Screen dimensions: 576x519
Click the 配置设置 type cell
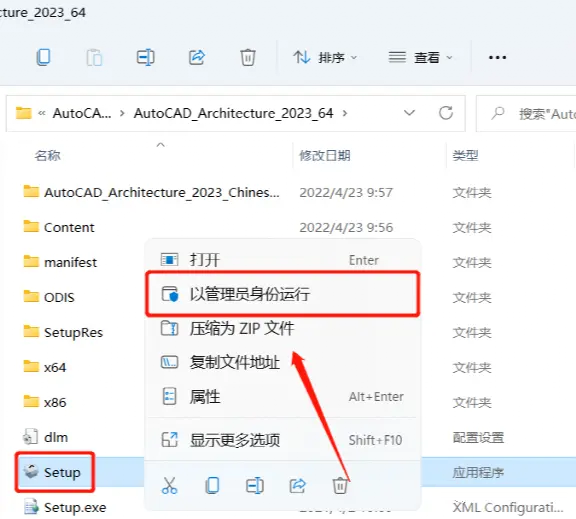click(x=478, y=437)
